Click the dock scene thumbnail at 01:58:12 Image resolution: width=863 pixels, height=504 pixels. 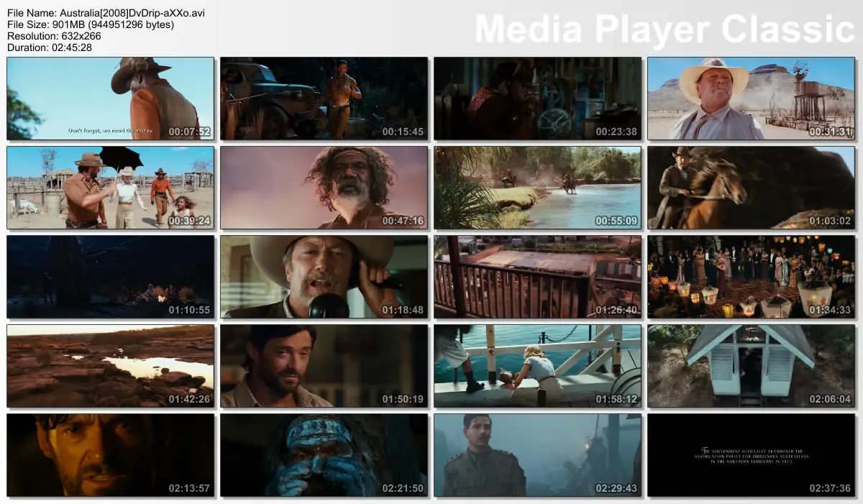pyautogui.click(x=537, y=366)
